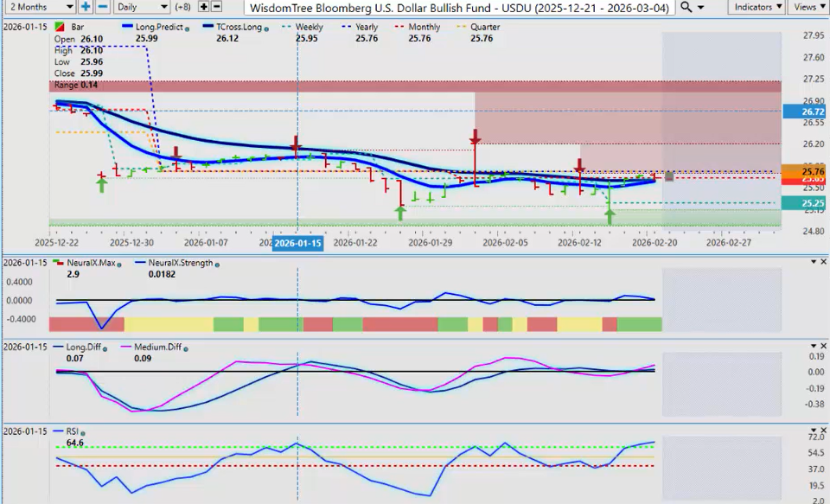This screenshot has height=504, width=830.
Task: Click the NeuralX.Strength indicator label
Action: pos(181,262)
